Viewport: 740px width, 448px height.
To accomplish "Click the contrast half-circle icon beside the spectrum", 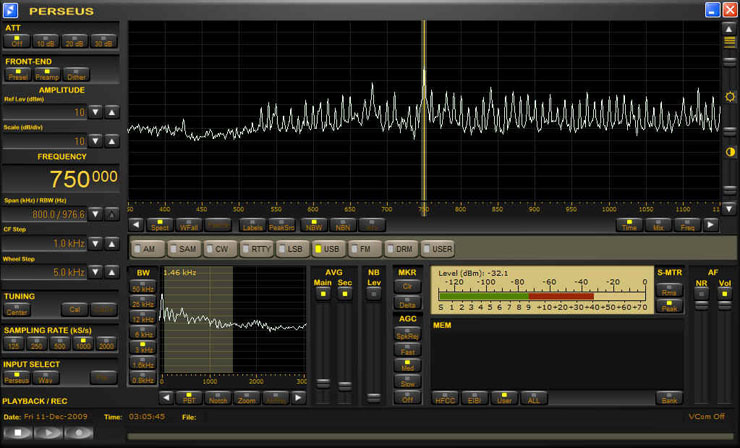I will pos(730,152).
